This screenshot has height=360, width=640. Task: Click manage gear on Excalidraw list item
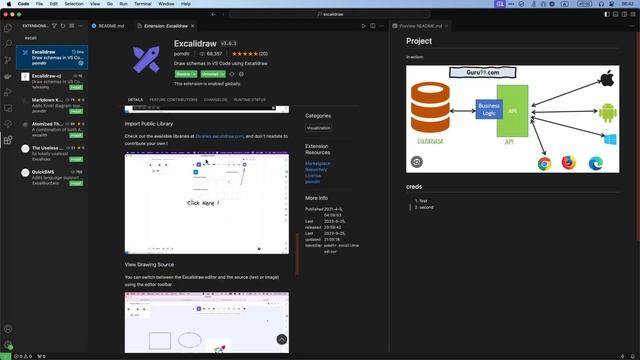81,63
